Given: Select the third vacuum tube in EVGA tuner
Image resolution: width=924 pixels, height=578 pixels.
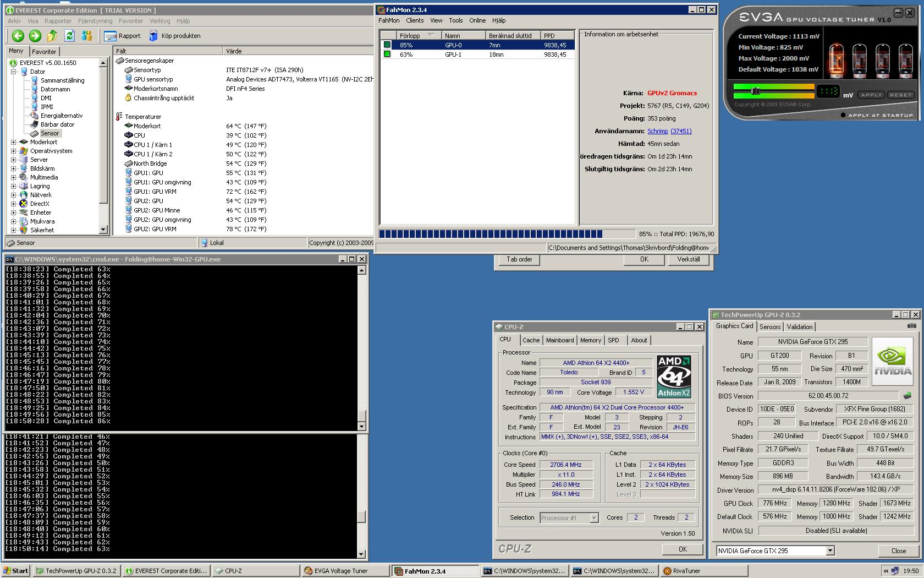Looking at the screenshot, I should [x=883, y=61].
